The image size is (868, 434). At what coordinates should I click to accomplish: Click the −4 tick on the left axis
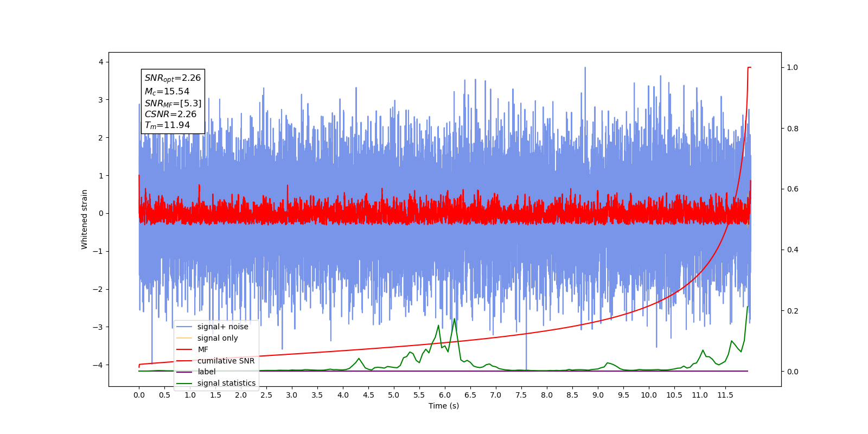(98, 365)
